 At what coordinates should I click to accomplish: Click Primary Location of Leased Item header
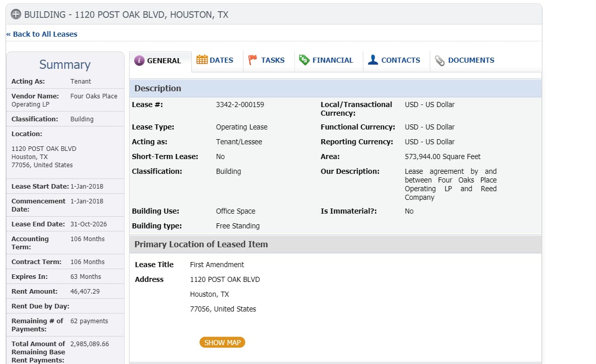tap(201, 244)
